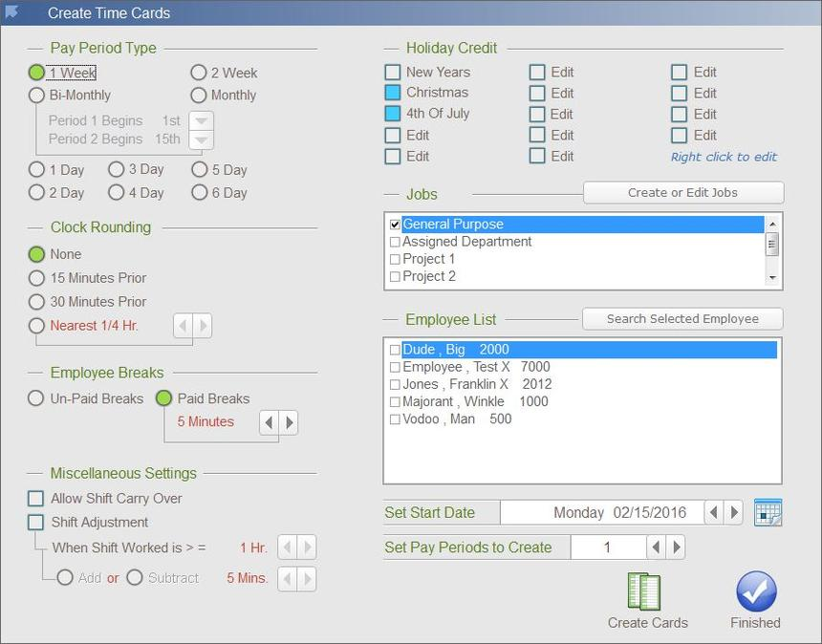Enable Allow Shift Carry Over
This screenshot has height=644, width=822.
coord(35,498)
